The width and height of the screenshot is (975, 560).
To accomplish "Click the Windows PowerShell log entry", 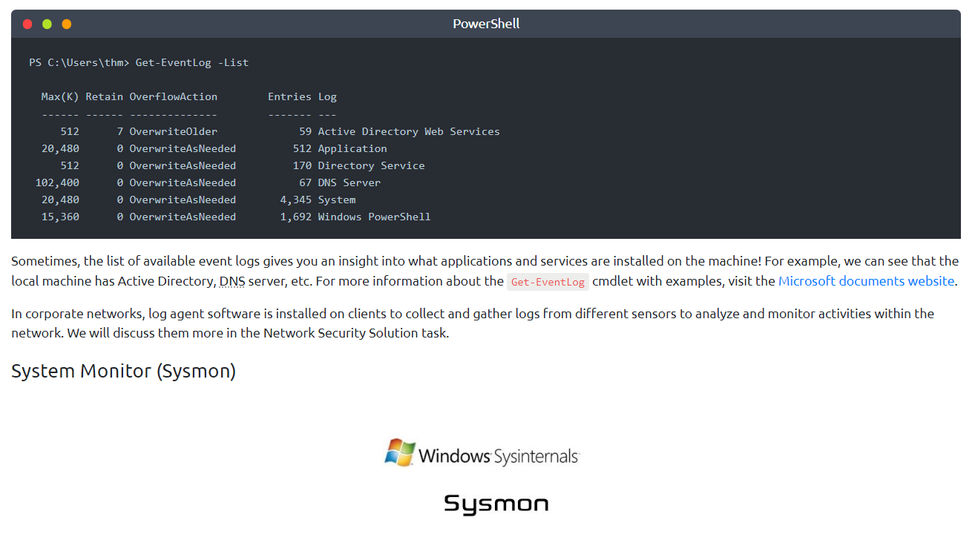I will [374, 217].
